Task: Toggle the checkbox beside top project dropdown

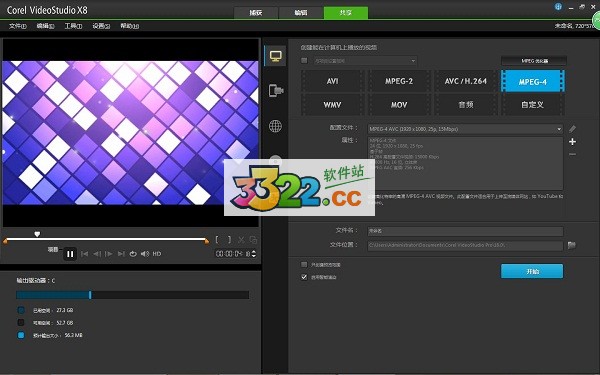Action: (304, 60)
